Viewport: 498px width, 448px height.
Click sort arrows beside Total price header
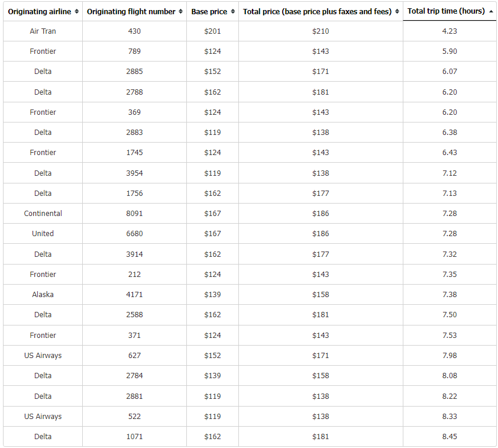(397, 11)
